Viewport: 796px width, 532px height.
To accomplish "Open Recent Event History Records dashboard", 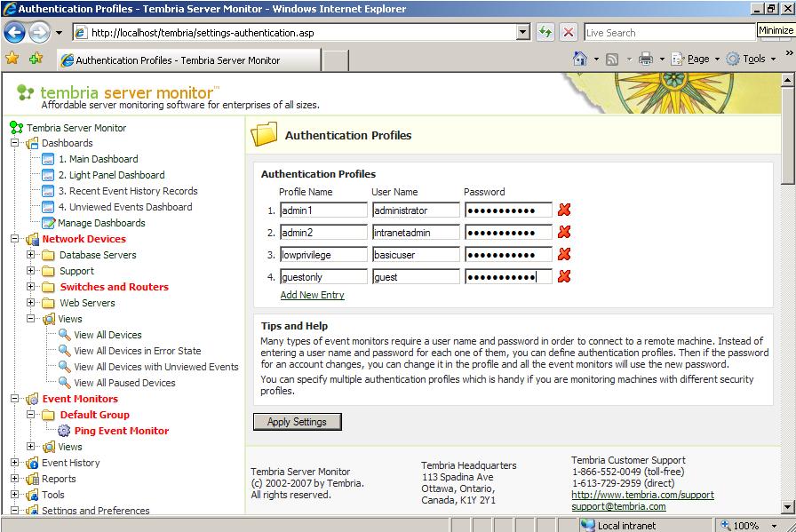I will [128, 191].
